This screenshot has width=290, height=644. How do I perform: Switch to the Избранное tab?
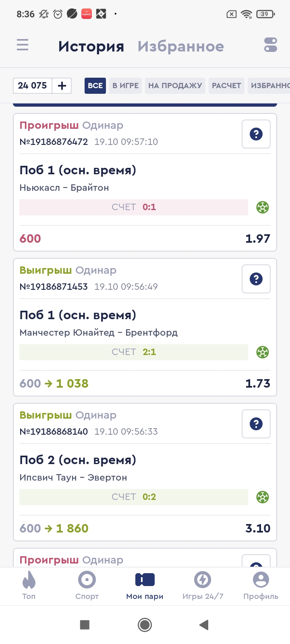coord(180,46)
